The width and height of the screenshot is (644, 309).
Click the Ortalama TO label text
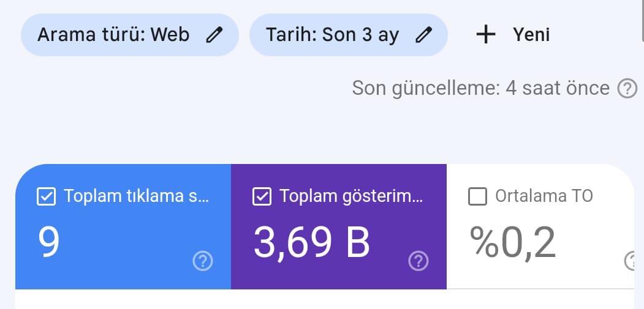[x=544, y=196]
